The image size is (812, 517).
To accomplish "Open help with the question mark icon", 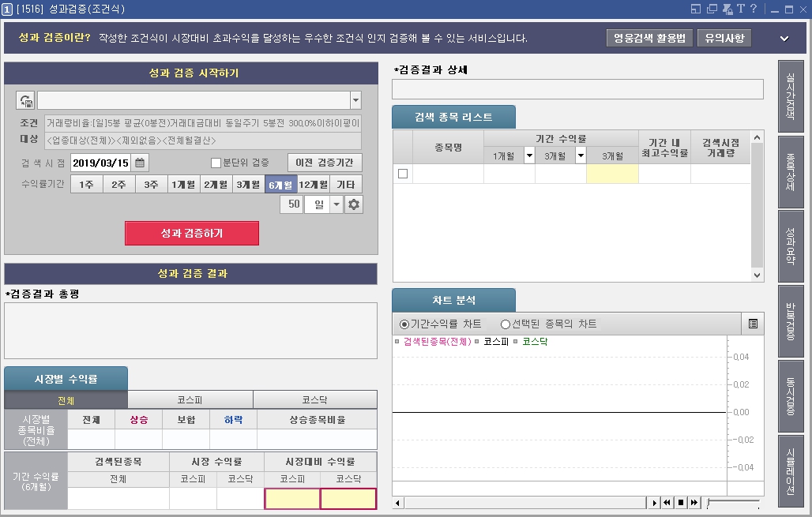I will (754, 9).
